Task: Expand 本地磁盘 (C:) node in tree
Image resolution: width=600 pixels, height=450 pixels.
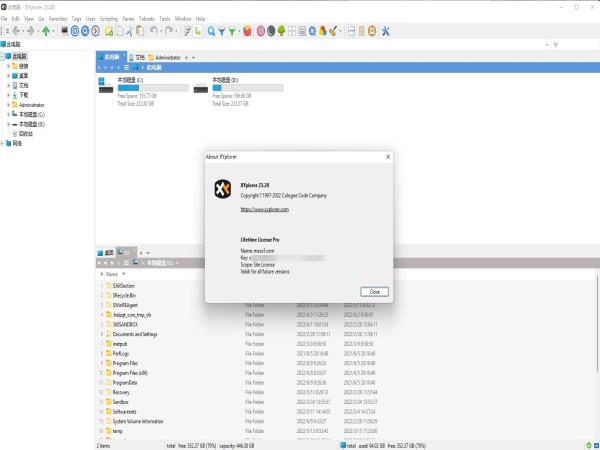Action: coord(8,114)
